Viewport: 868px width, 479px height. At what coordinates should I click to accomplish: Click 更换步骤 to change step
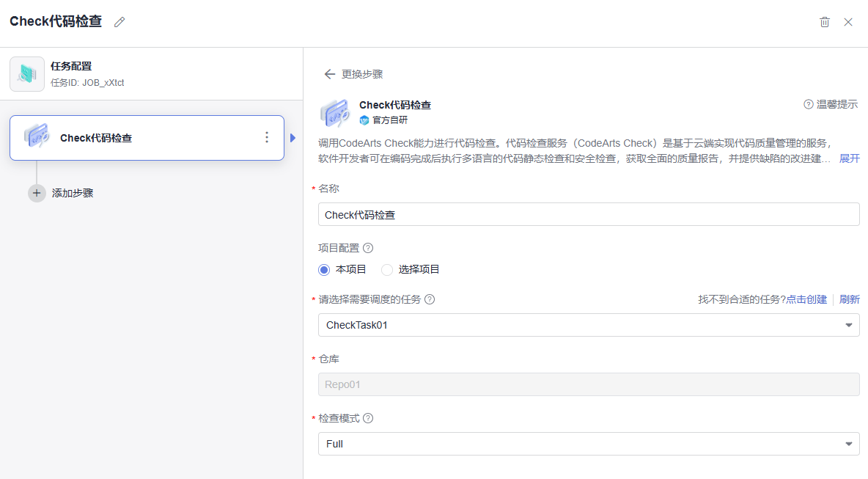pyautogui.click(x=362, y=74)
